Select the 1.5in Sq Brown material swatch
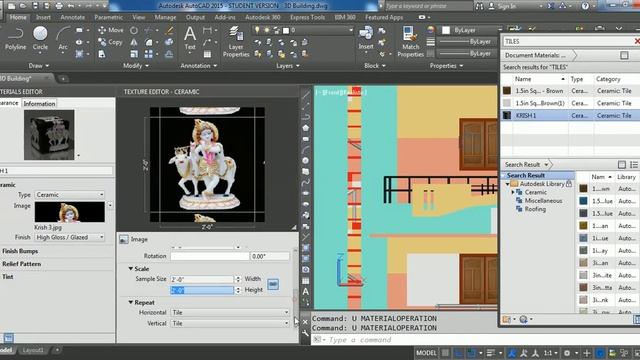This screenshot has width=640, height=360. point(507,91)
